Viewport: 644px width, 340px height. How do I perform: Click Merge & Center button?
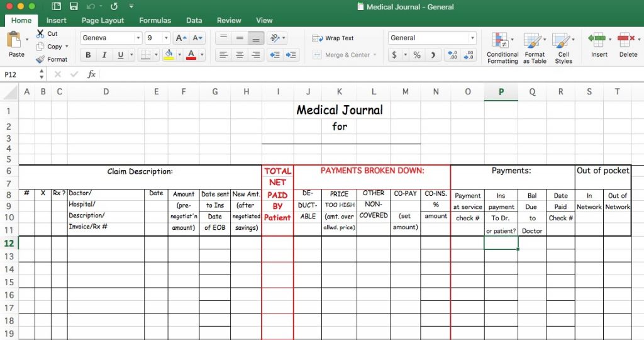[341, 55]
